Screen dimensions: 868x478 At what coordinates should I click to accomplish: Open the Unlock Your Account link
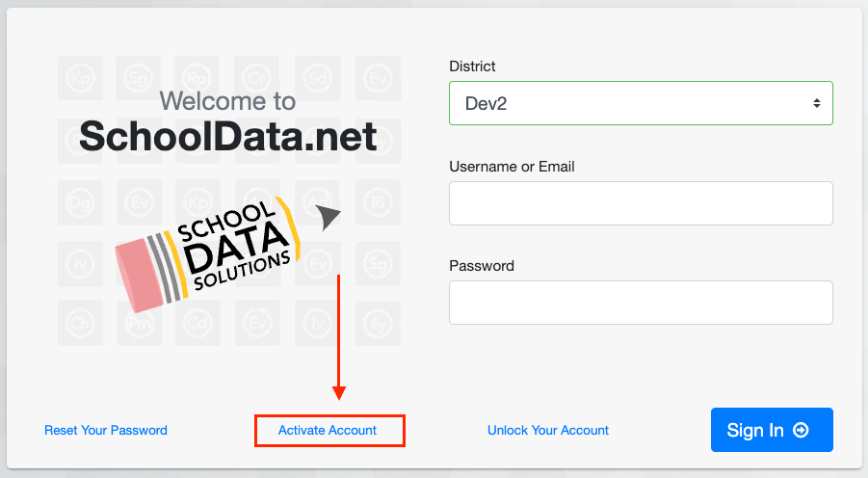548,431
